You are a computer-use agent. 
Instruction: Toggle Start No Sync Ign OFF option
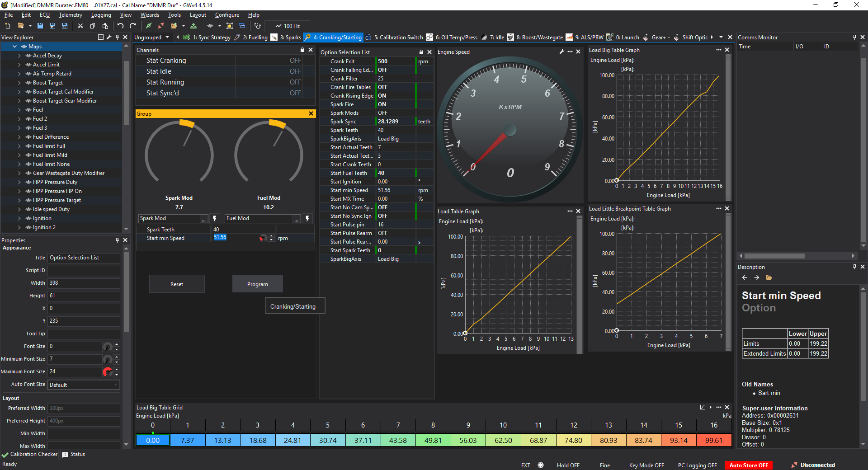tap(382, 216)
